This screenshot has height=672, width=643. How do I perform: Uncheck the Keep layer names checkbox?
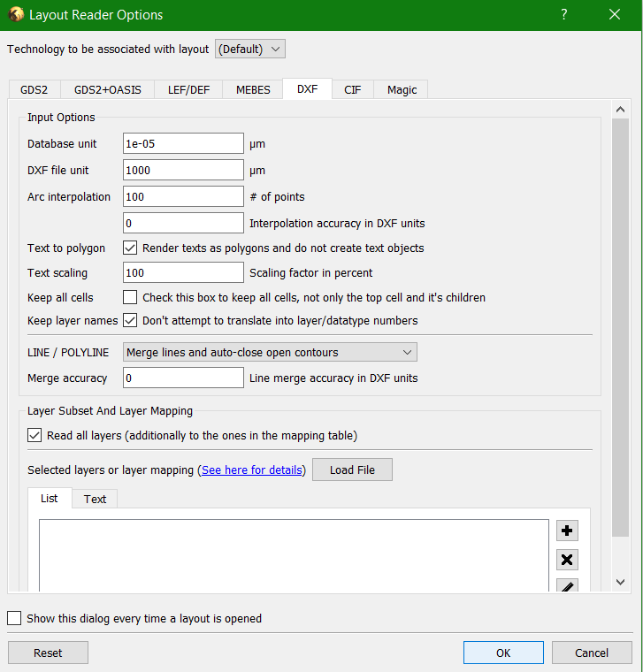[130, 320]
